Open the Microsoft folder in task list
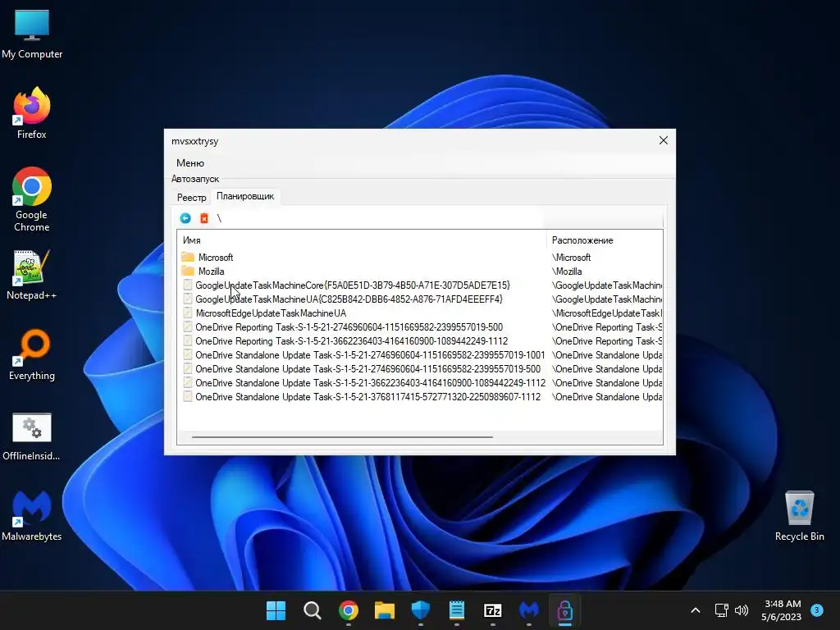 pos(216,258)
